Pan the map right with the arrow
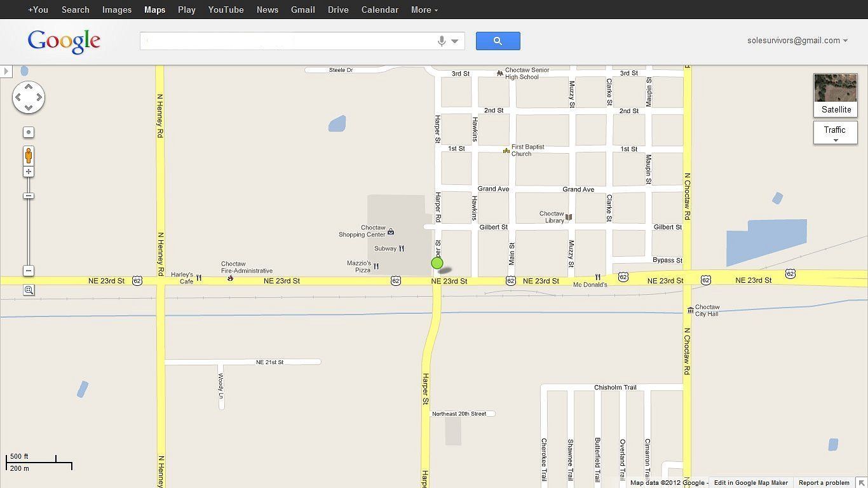 (x=39, y=97)
